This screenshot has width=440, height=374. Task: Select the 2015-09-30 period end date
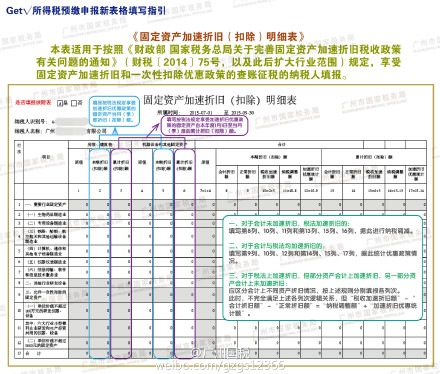(x=242, y=113)
